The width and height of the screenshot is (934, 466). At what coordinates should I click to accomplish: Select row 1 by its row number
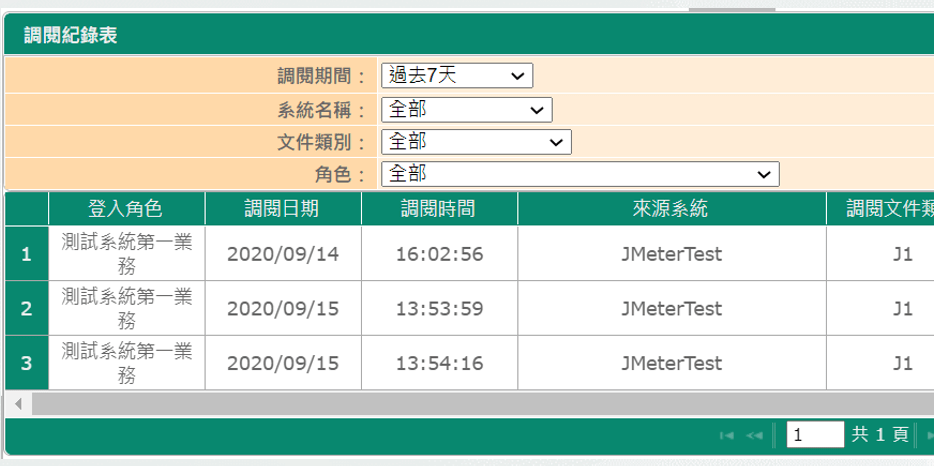(x=27, y=254)
